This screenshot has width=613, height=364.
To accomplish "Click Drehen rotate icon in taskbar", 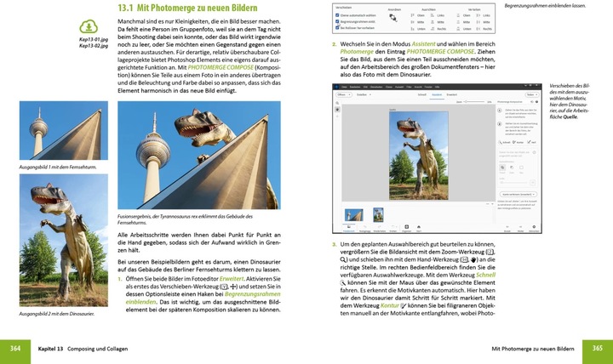I will pyautogui.click(x=392, y=227).
